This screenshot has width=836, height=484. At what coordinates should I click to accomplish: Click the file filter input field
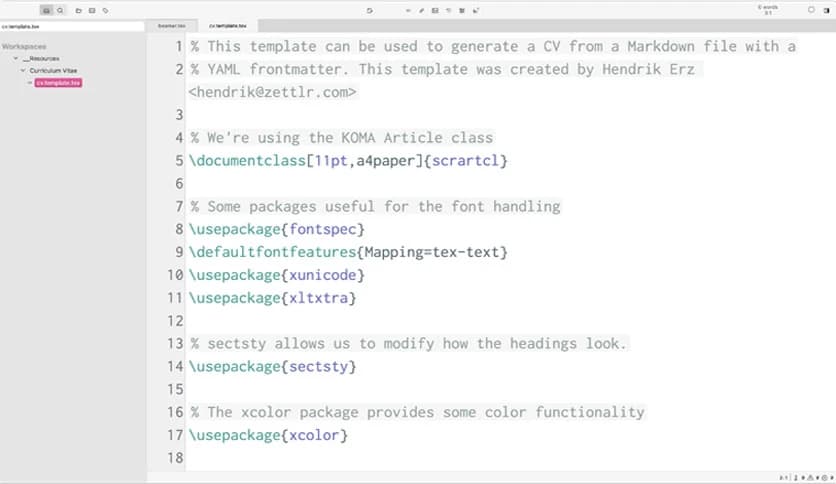(72, 26)
